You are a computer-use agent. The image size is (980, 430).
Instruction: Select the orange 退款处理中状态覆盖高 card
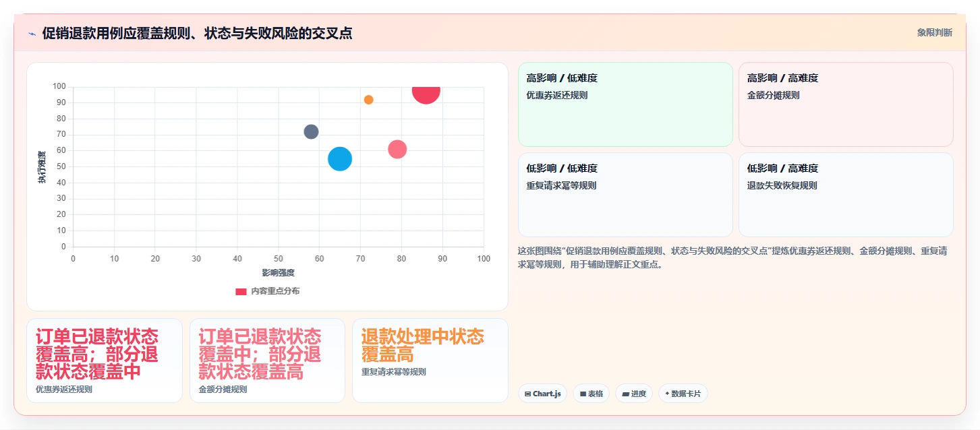click(430, 361)
